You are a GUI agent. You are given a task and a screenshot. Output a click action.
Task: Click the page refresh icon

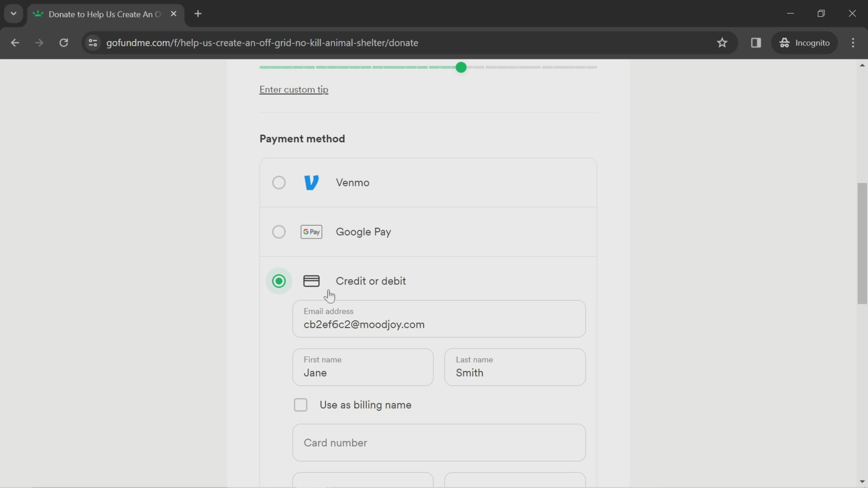click(63, 42)
